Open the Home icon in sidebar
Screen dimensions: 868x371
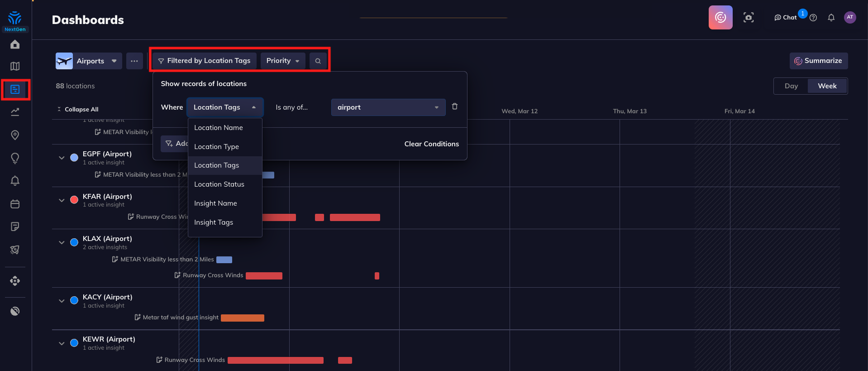click(x=15, y=44)
